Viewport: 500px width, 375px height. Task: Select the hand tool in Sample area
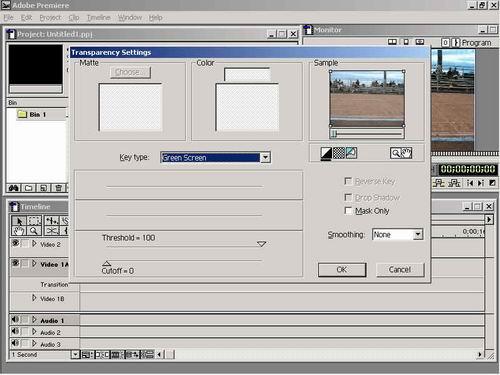[x=406, y=153]
